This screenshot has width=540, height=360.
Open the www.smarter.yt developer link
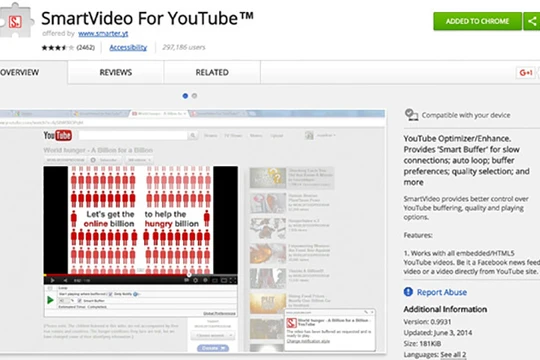coord(103,33)
